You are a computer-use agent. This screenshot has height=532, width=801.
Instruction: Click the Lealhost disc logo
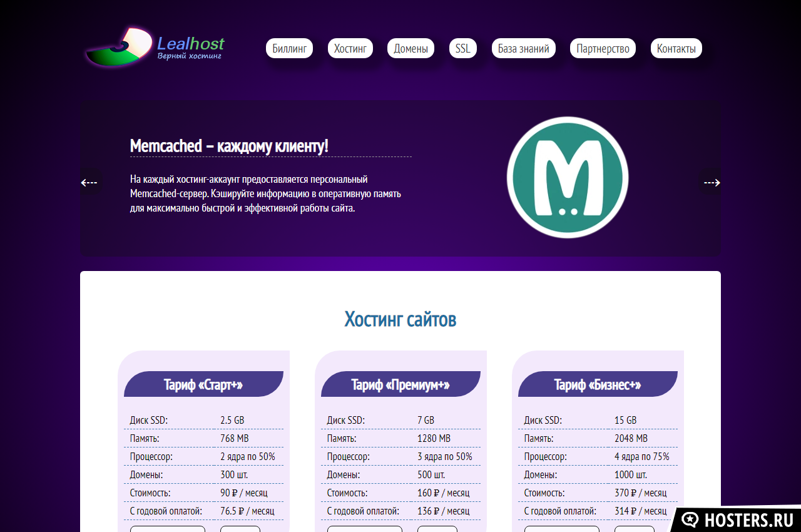coord(119,47)
